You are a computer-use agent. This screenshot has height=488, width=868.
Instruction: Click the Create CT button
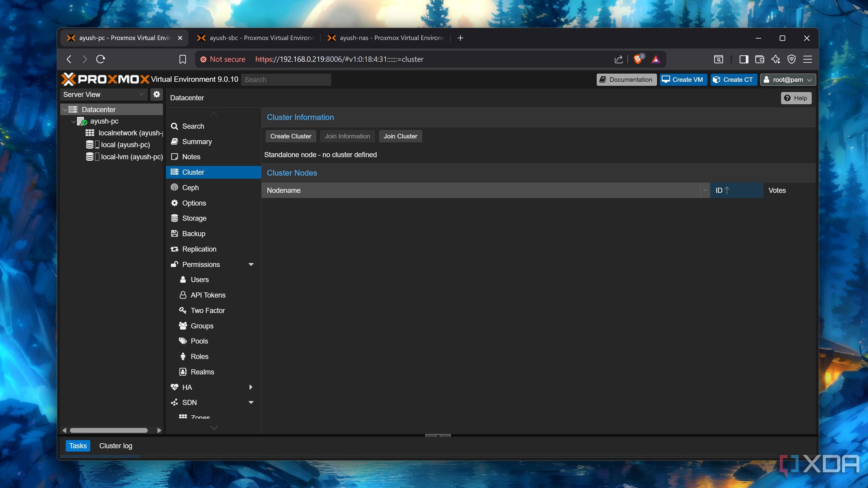click(x=734, y=80)
